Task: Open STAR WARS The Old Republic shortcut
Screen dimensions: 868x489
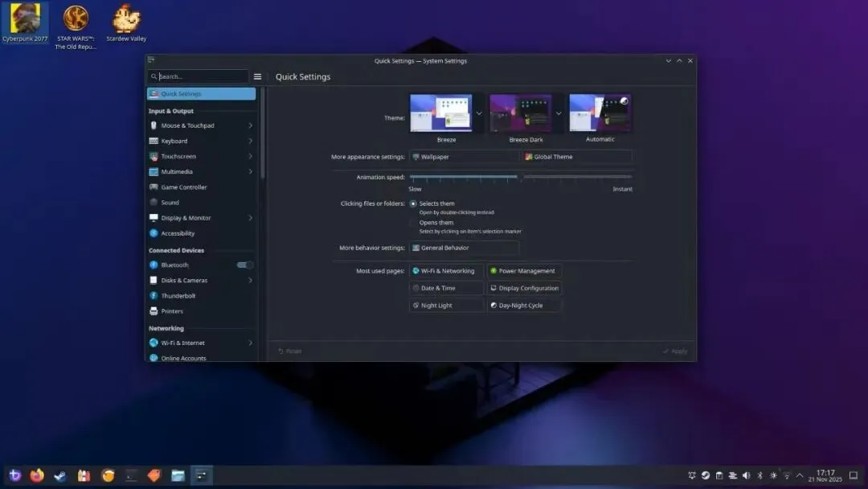Action: (76, 26)
